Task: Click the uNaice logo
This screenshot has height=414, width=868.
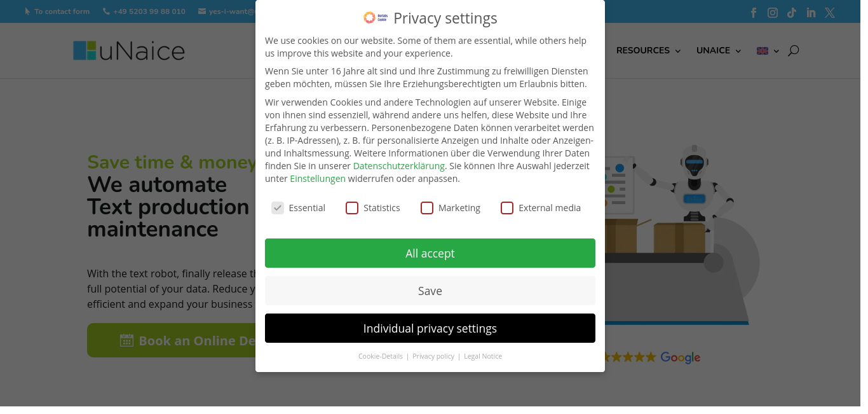Action: click(x=129, y=51)
